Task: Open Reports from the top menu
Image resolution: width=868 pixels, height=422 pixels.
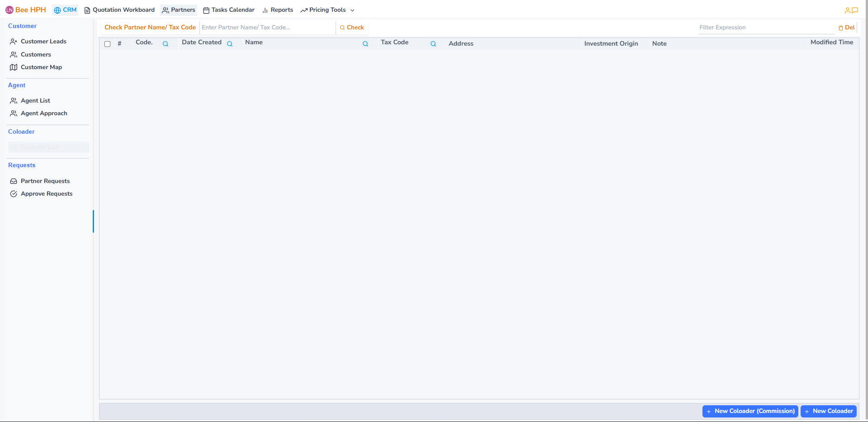Action: point(278,10)
